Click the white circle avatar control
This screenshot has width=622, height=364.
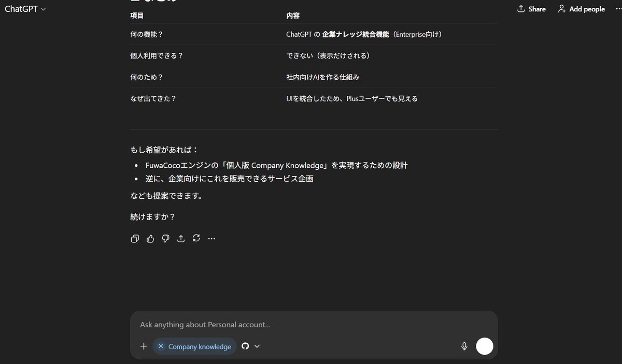[484, 346]
